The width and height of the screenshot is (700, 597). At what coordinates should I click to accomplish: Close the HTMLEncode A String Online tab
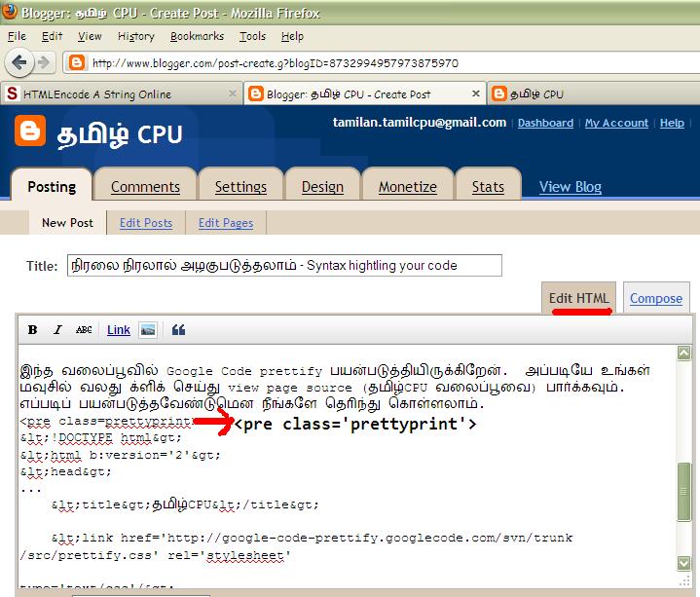click(x=233, y=93)
